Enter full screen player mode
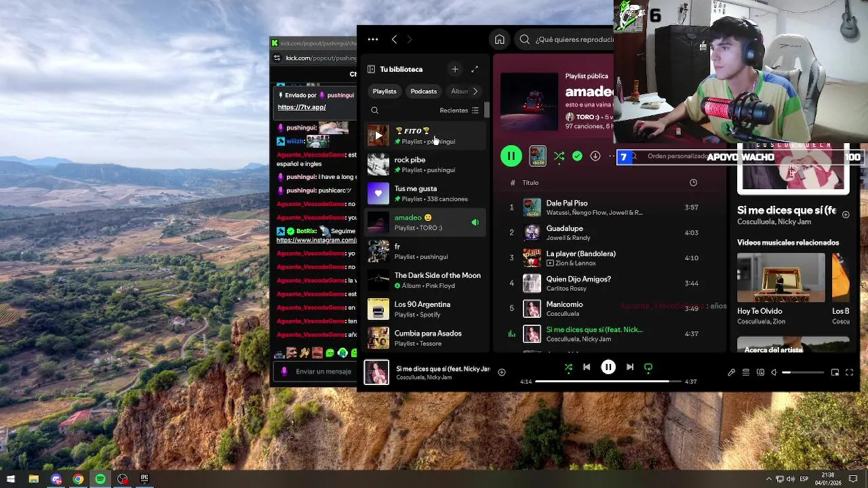The image size is (868, 488). (x=849, y=372)
